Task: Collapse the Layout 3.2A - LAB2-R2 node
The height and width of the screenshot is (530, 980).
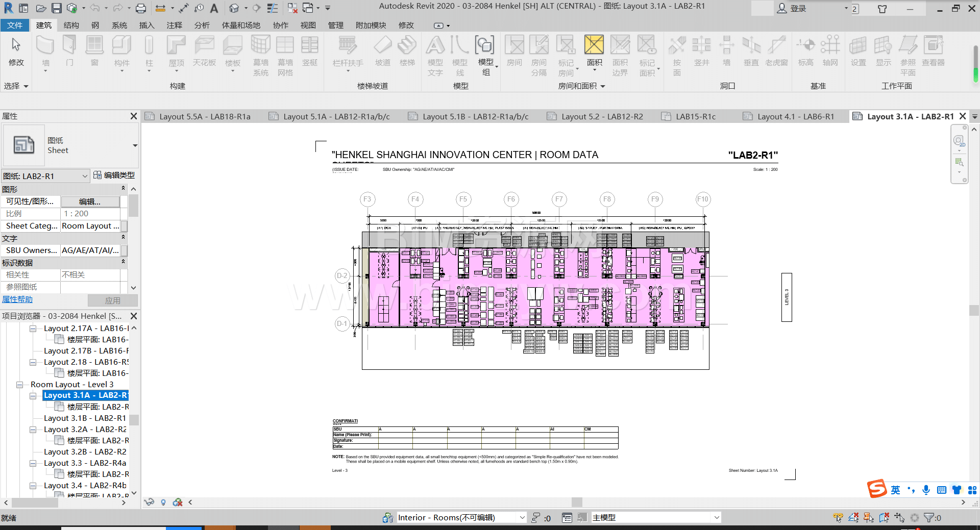Action: [x=33, y=430]
